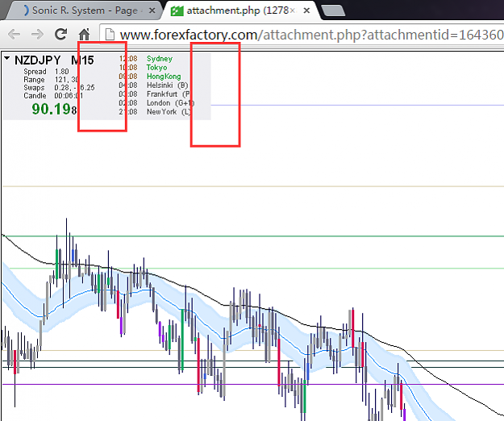The height and width of the screenshot is (421, 504).
Task: Click the Tokyo session label
Action: 157,68
